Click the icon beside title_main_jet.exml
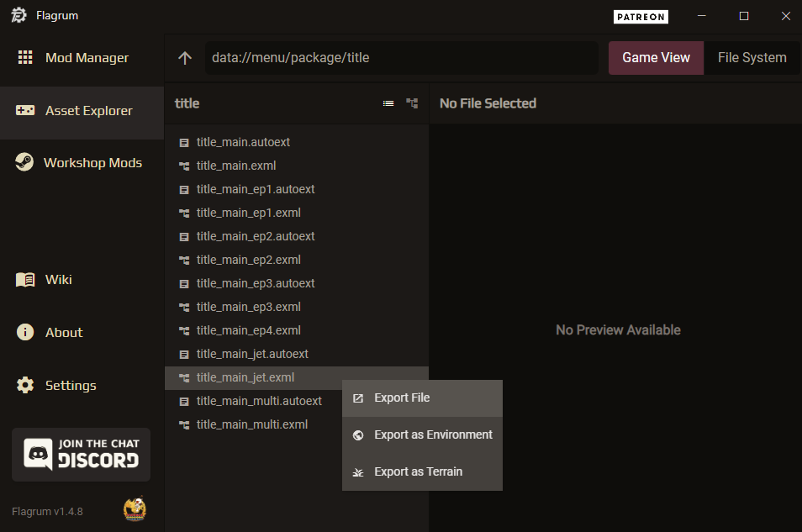The image size is (802, 532). (184, 378)
